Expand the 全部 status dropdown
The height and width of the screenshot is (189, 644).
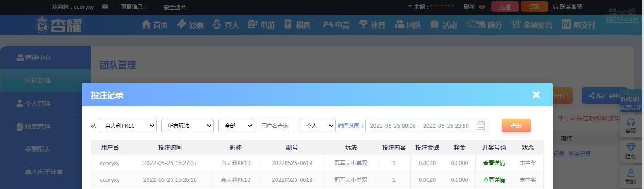tap(236, 126)
